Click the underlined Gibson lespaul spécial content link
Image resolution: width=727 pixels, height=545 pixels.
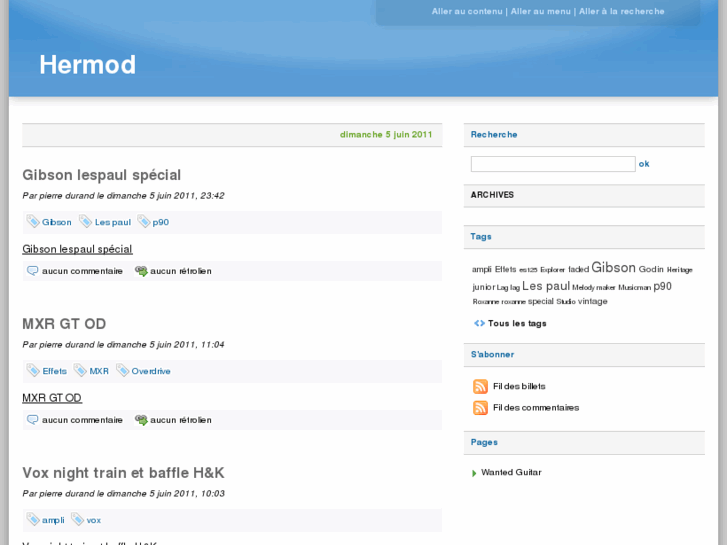pos(77,249)
